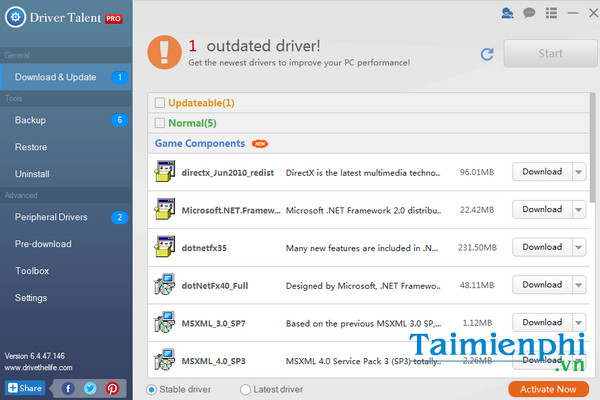The height and width of the screenshot is (400, 600).
Task: Select the Latest driver radio button
Action: point(245,390)
